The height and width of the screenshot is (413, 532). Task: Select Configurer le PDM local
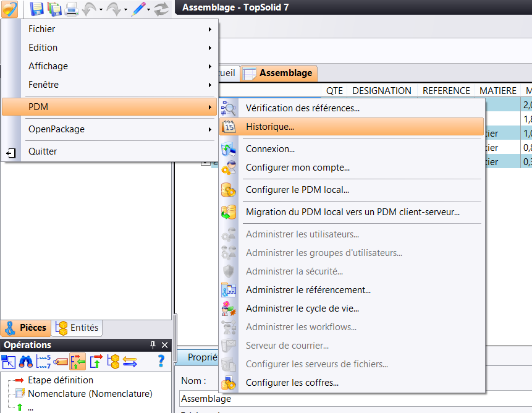pyautogui.click(x=352, y=190)
